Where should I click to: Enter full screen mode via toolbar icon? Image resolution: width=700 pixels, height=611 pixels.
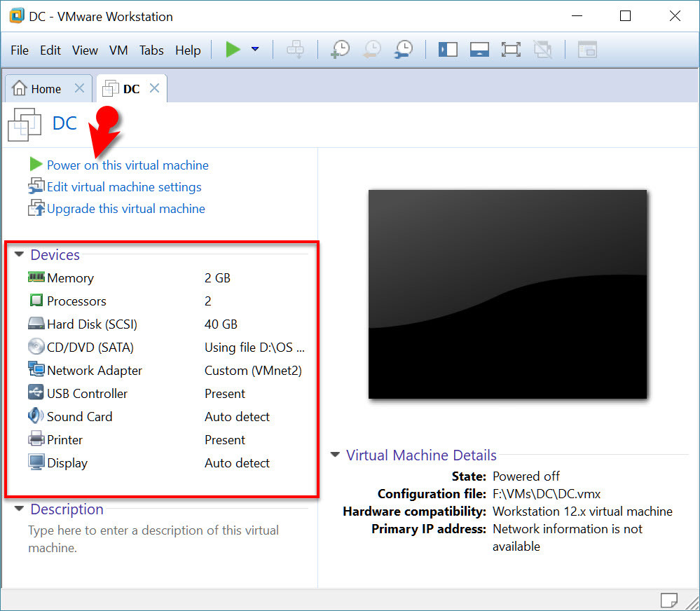pyautogui.click(x=511, y=50)
